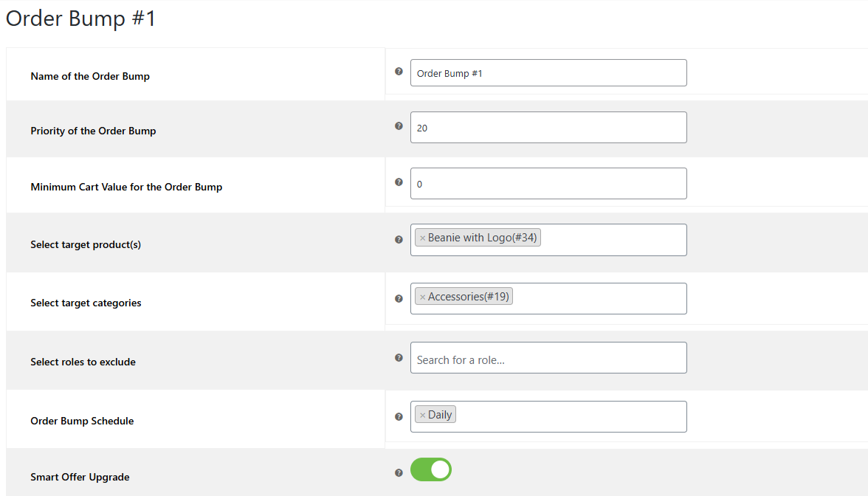
Task: Remove the Daily schedule tag
Action: (x=422, y=415)
